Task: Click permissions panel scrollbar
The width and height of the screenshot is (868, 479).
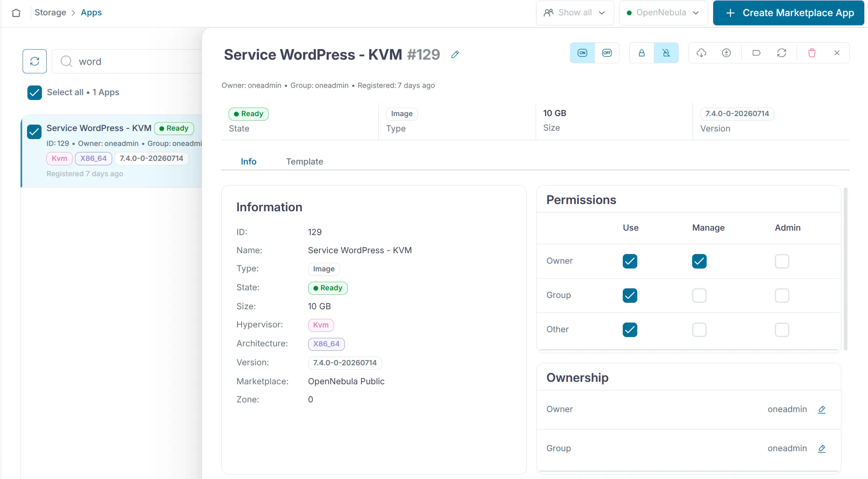Action: (x=845, y=269)
